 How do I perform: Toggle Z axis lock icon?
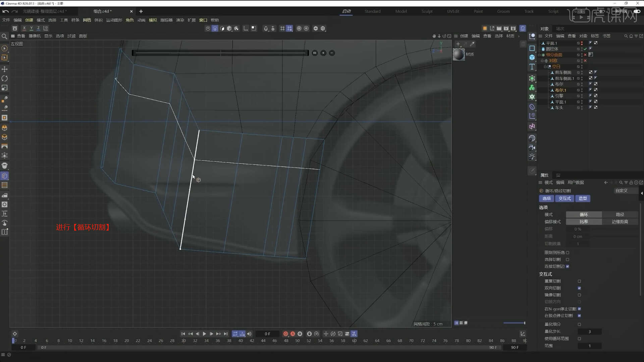point(38,28)
